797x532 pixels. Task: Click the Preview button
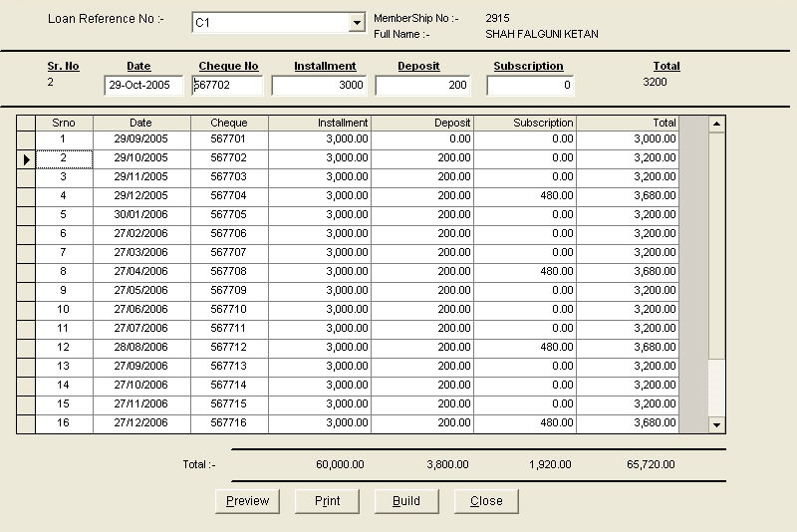point(247,501)
